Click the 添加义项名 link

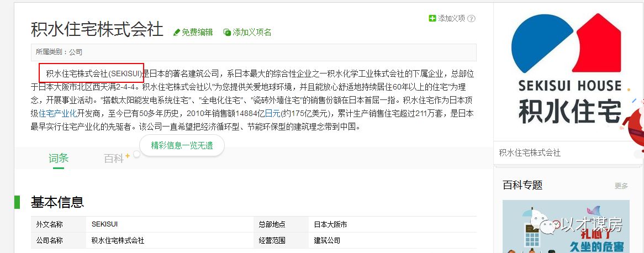point(247,32)
